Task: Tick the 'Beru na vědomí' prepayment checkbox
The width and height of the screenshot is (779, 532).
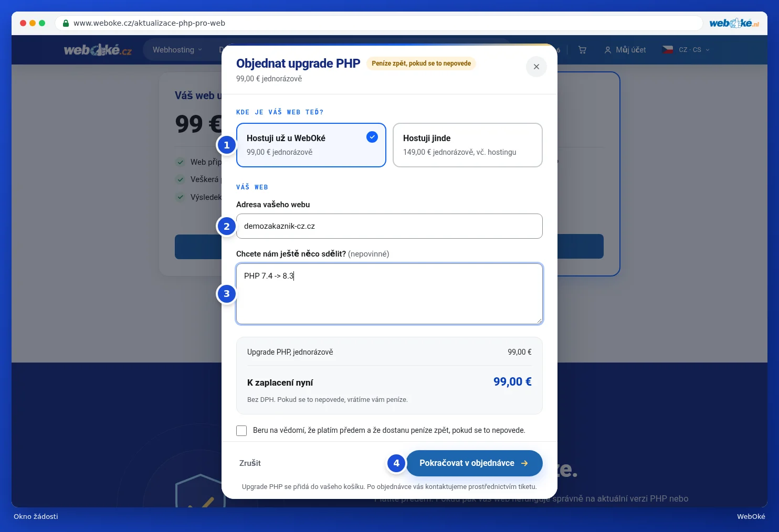Action: [x=241, y=430]
